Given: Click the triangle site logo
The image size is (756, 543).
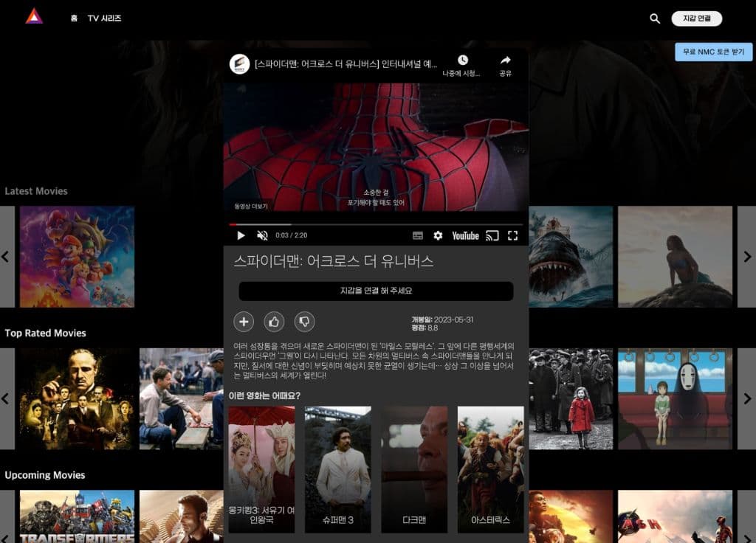Looking at the screenshot, I should pyautogui.click(x=34, y=16).
